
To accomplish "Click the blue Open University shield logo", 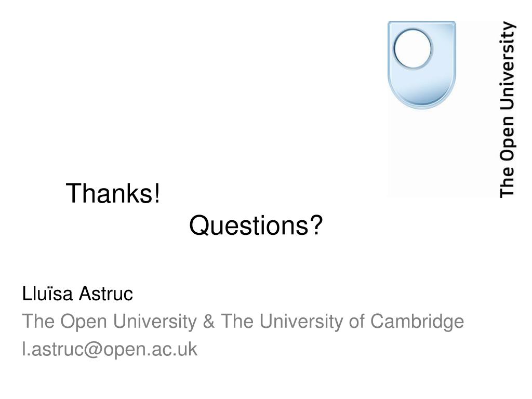I will (x=421, y=65).
